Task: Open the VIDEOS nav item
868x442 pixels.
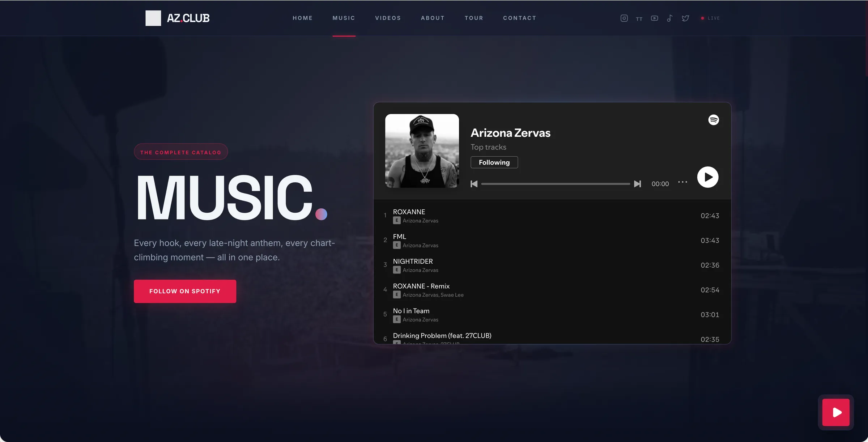Action: coord(388,18)
